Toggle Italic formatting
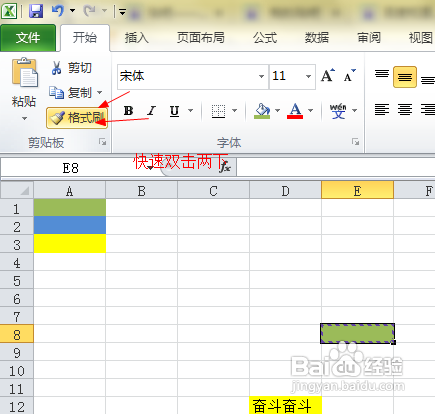The width and height of the screenshot is (435, 414). [x=152, y=110]
